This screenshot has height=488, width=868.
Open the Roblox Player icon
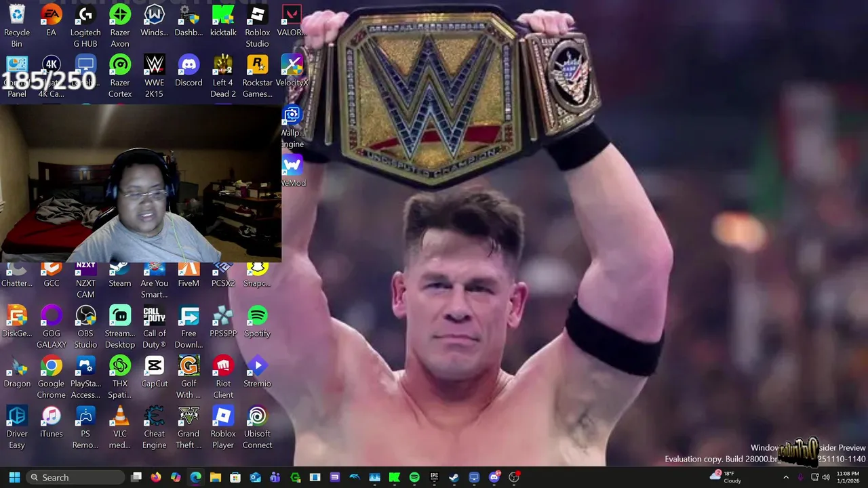click(223, 427)
